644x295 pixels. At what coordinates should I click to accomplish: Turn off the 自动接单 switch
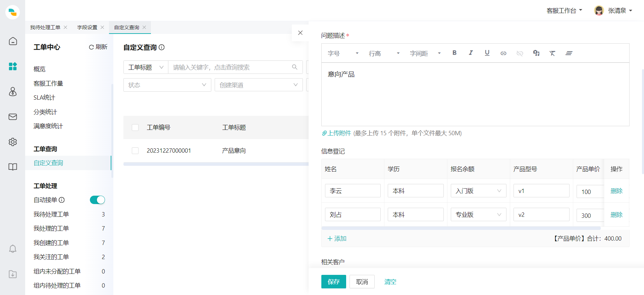pos(97,200)
